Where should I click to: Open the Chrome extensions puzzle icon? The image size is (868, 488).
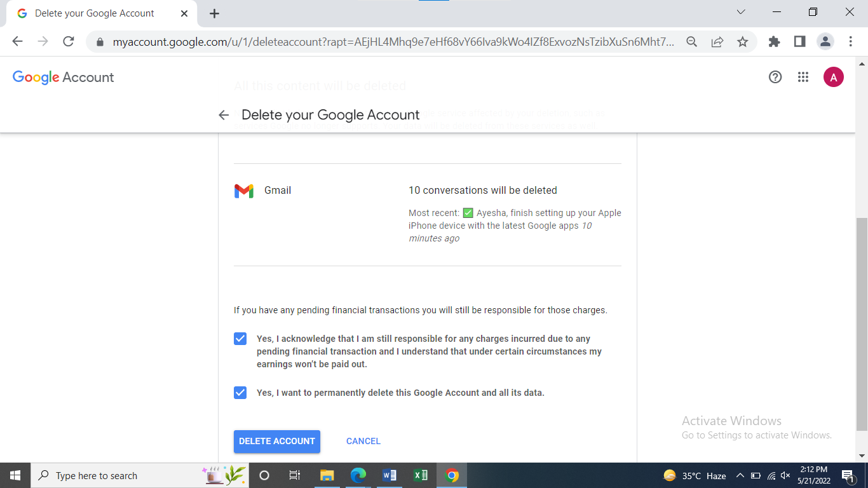pos(774,41)
